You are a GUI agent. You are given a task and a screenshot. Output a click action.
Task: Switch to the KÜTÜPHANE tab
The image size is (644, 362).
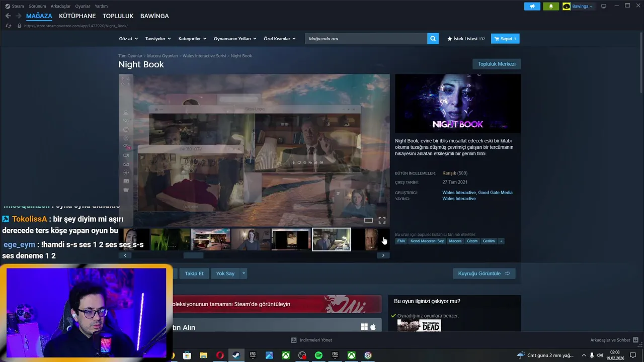(77, 16)
